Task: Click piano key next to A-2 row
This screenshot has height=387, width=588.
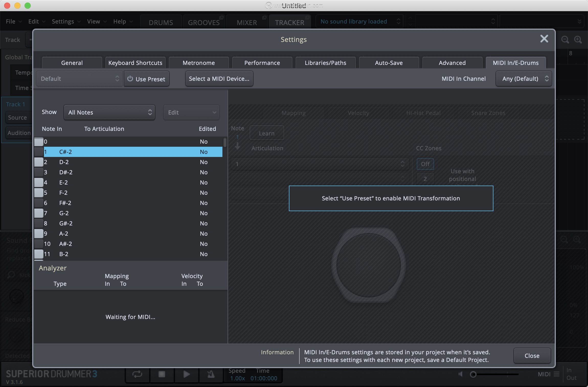Action: click(x=39, y=234)
